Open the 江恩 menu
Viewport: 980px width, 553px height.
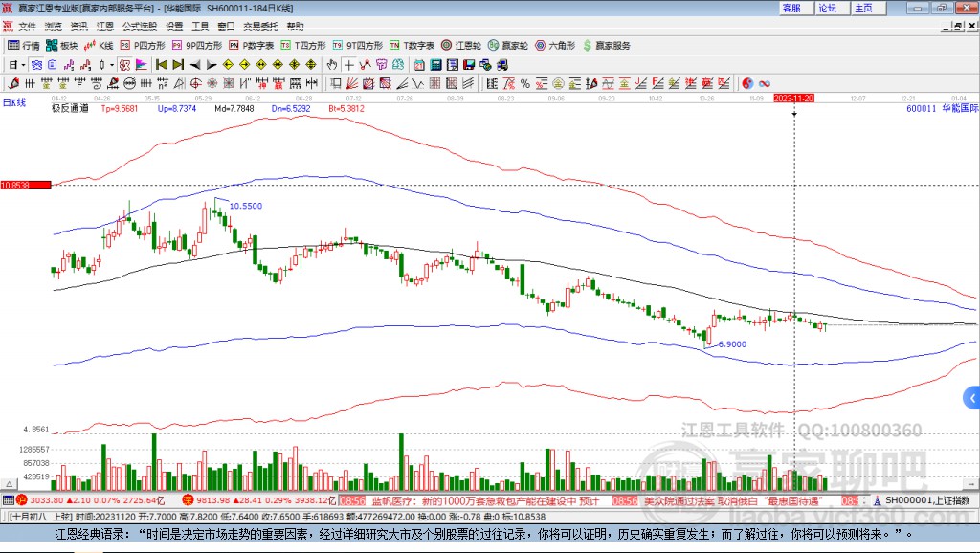104,26
